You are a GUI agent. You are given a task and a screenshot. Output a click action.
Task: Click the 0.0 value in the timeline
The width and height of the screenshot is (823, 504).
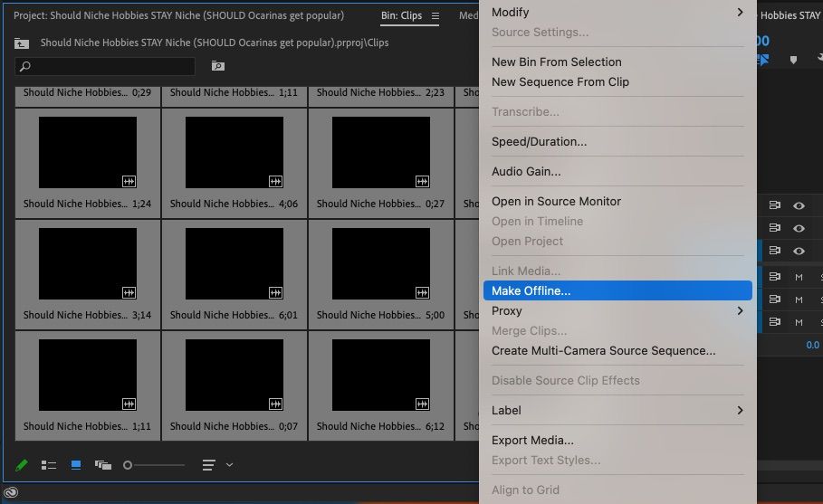point(812,345)
